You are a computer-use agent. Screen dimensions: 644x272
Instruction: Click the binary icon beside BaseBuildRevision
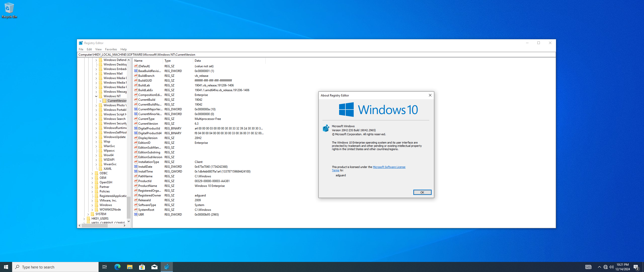(136, 71)
